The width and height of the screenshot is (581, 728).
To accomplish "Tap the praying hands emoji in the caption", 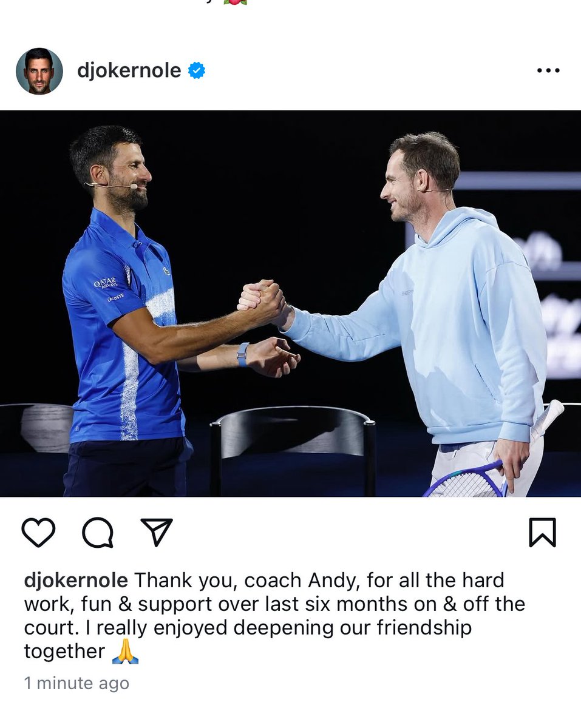I will tap(125, 652).
